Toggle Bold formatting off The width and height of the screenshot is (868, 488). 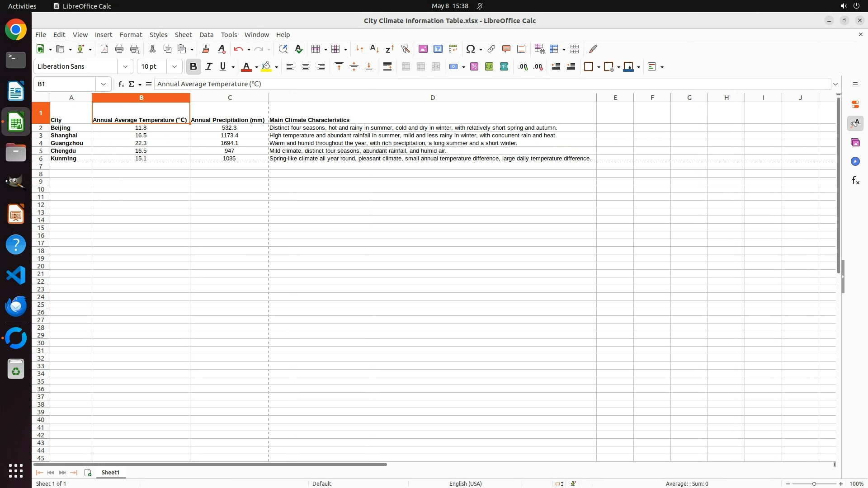click(193, 66)
